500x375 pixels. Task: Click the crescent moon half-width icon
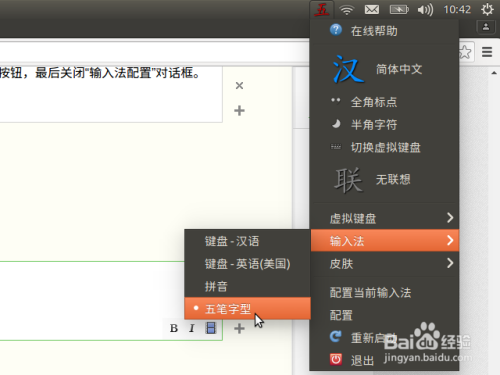tap(336, 124)
